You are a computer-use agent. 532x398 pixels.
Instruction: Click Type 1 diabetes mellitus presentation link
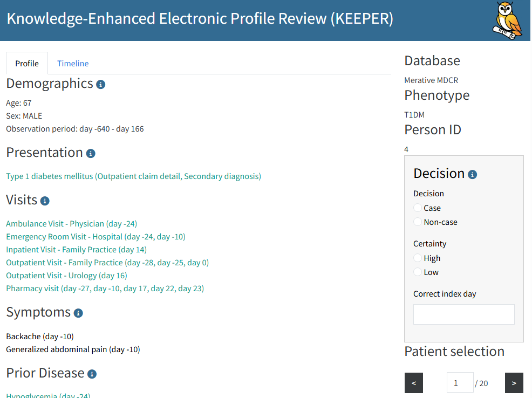pos(133,176)
